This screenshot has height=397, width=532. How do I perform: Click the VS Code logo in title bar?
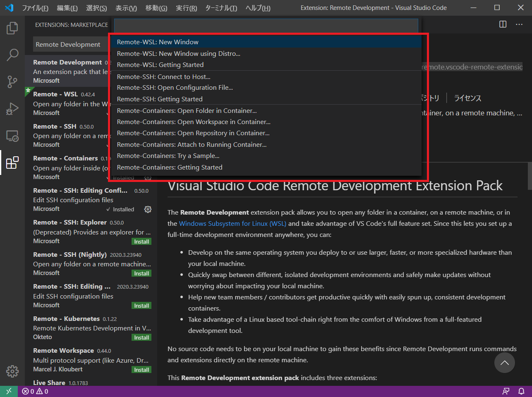(x=9, y=8)
